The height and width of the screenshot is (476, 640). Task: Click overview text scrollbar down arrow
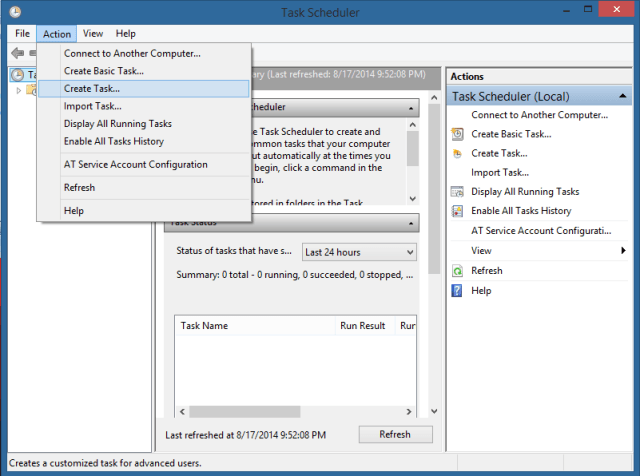pos(413,199)
